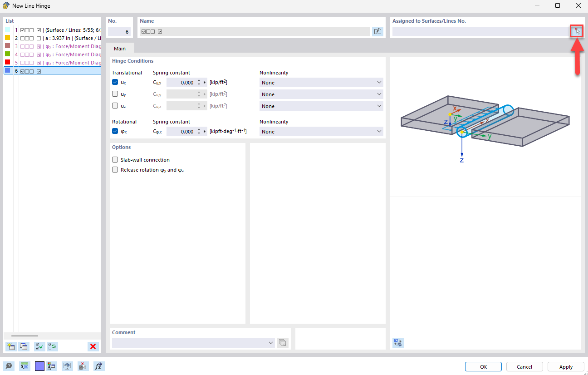
Task: Disable the u-x translational condition
Action: click(x=115, y=82)
